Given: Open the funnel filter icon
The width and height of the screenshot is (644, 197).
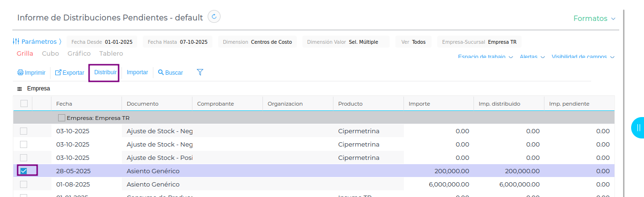Looking at the screenshot, I should [200, 72].
